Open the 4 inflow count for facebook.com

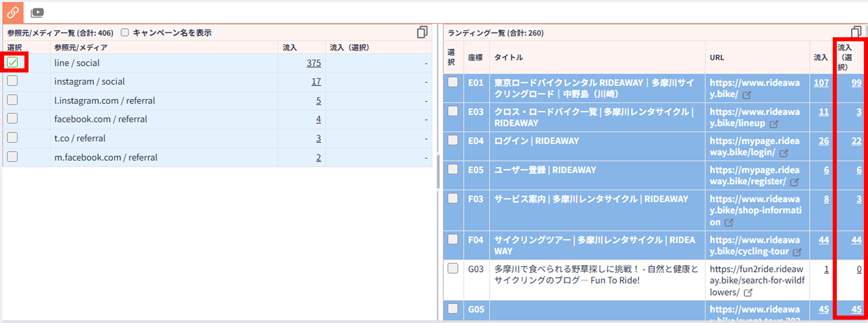coord(319,119)
